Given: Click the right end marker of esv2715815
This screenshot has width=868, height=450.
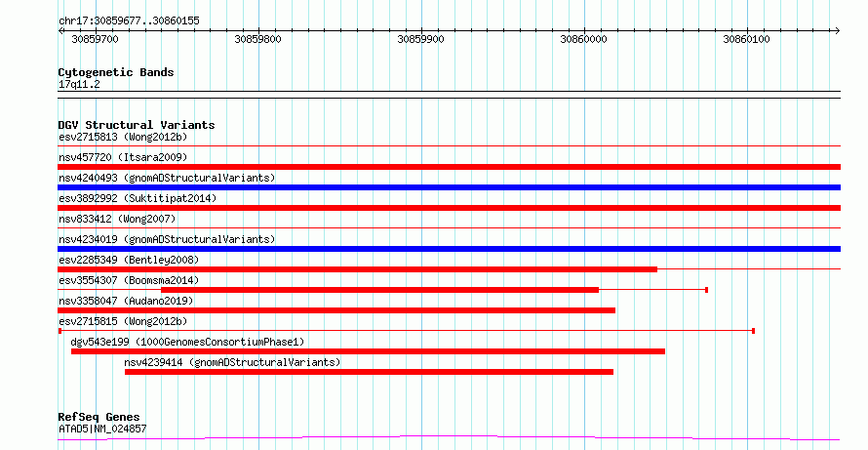Looking at the screenshot, I should coord(754,331).
